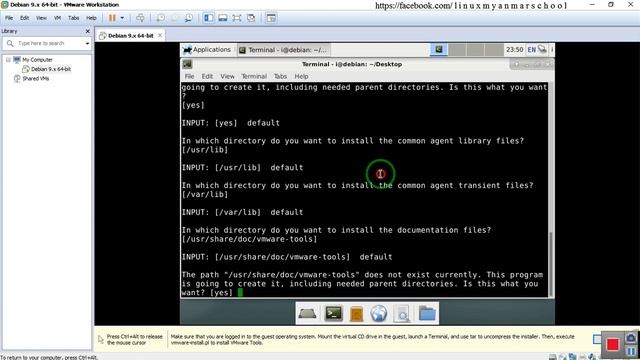
Task: Open the Terminal Tabs menu
Action: click(x=280, y=76)
